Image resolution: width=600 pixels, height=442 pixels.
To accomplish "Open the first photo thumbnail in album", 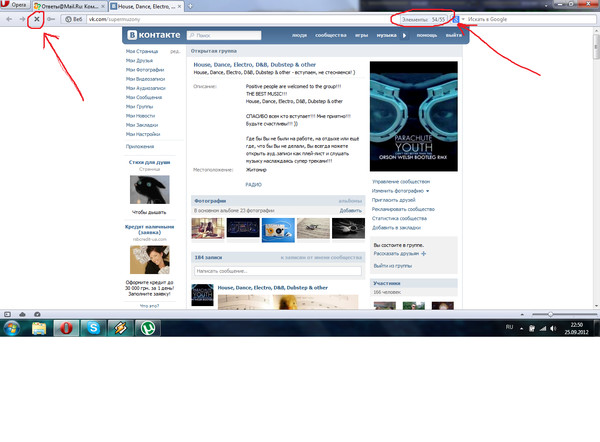I will click(x=208, y=228).
